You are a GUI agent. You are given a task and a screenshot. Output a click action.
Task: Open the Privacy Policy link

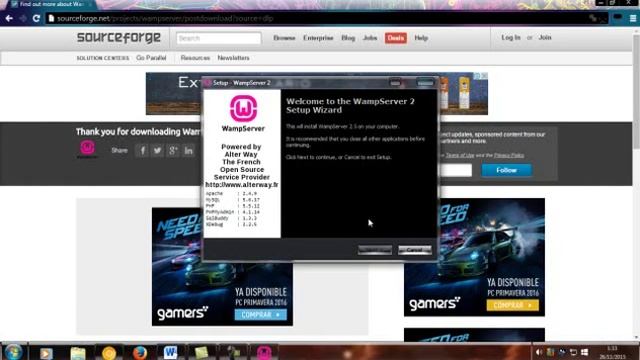[509, 156]
